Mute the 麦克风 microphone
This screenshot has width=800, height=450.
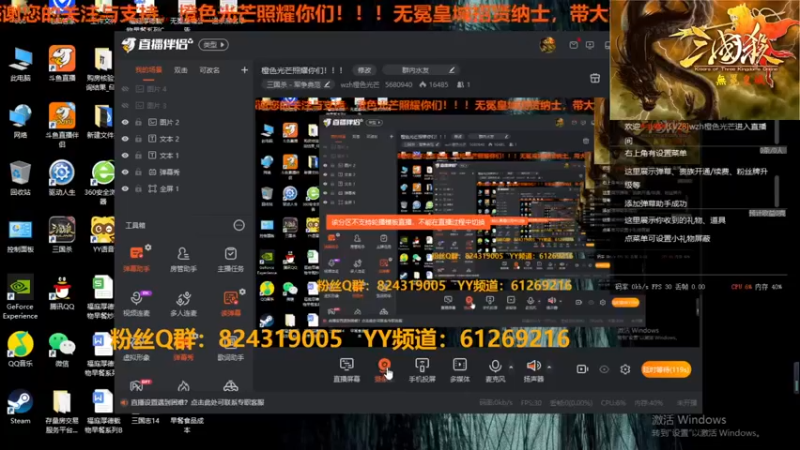click(x=495, y=369)
